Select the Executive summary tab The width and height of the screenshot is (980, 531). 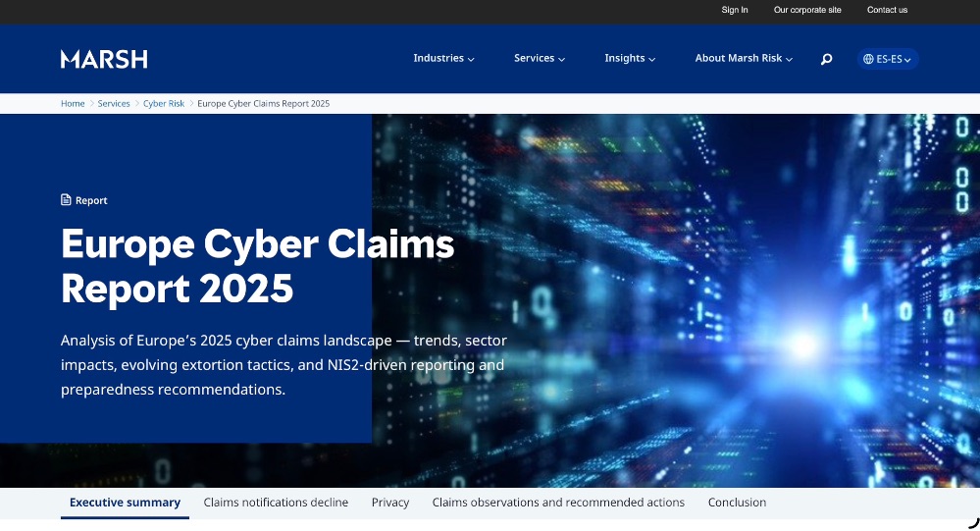(125, 503)
